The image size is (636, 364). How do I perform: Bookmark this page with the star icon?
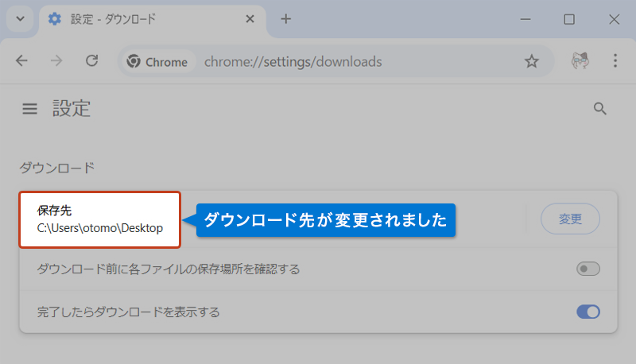(x=532, y=61)
